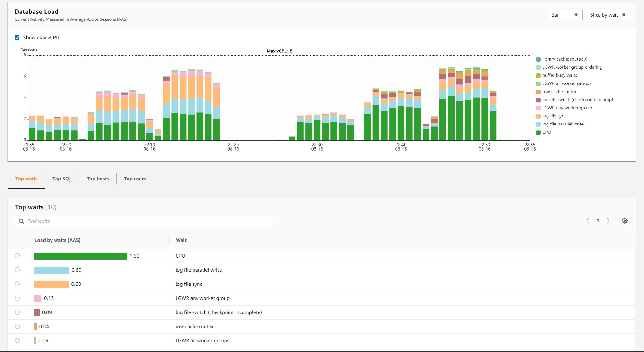
Task: Click the Load by waits (AAS) column header
Action: [x=57, y=240]
